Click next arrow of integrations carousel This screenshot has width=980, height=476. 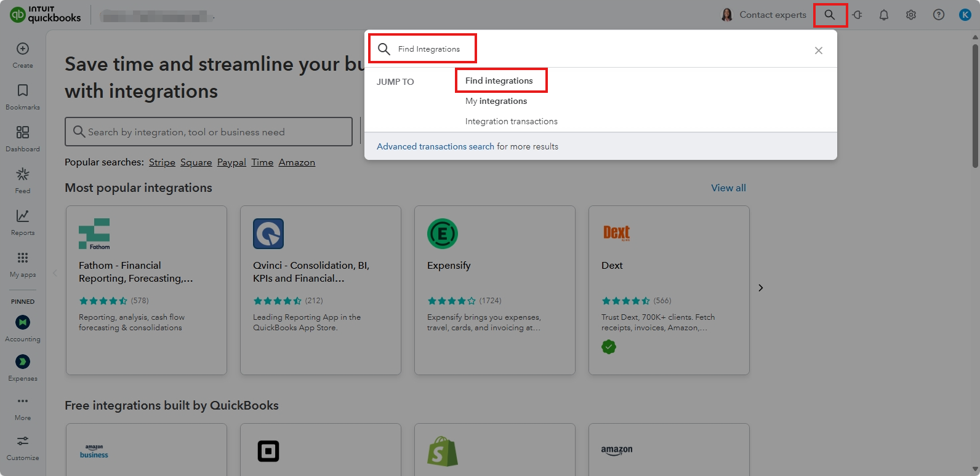(761, 288)
